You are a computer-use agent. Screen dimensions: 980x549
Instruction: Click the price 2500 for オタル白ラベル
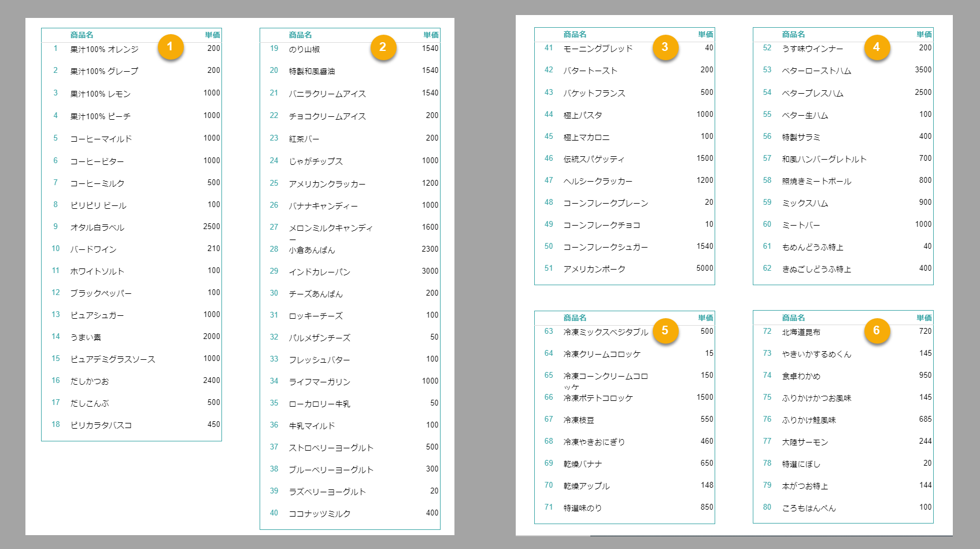click(212, 227)
